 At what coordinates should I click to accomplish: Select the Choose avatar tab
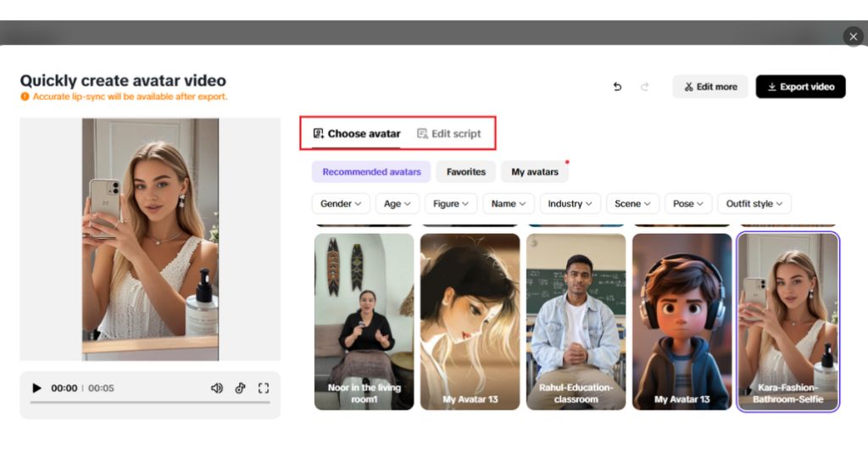click(356, 134)
